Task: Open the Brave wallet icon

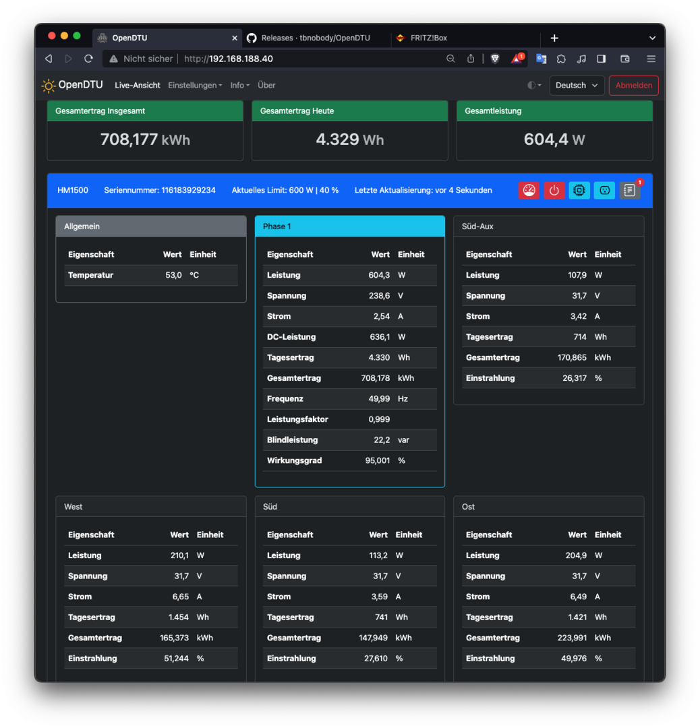Action: [624, 59]
